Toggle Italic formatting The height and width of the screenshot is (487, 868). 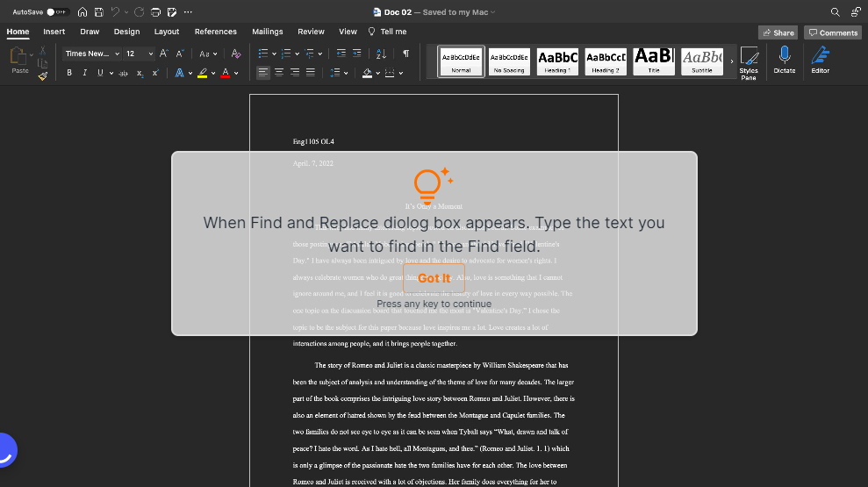85,73
